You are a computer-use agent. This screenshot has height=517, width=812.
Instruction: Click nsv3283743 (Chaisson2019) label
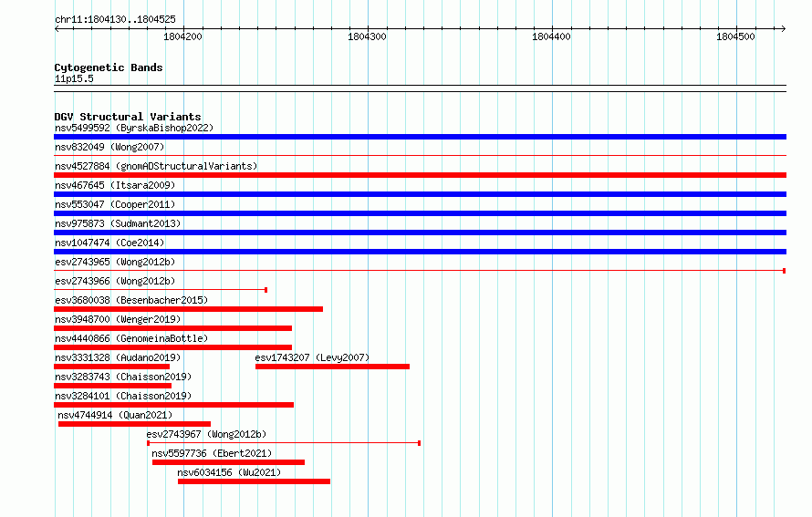(x=123, y=377)
